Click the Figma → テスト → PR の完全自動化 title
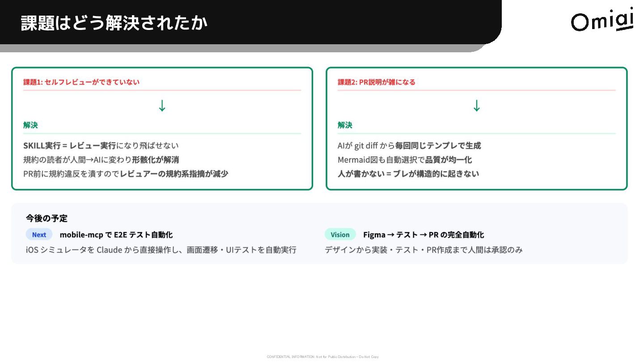This screenshot has width=644, height=362. [424, 235]
